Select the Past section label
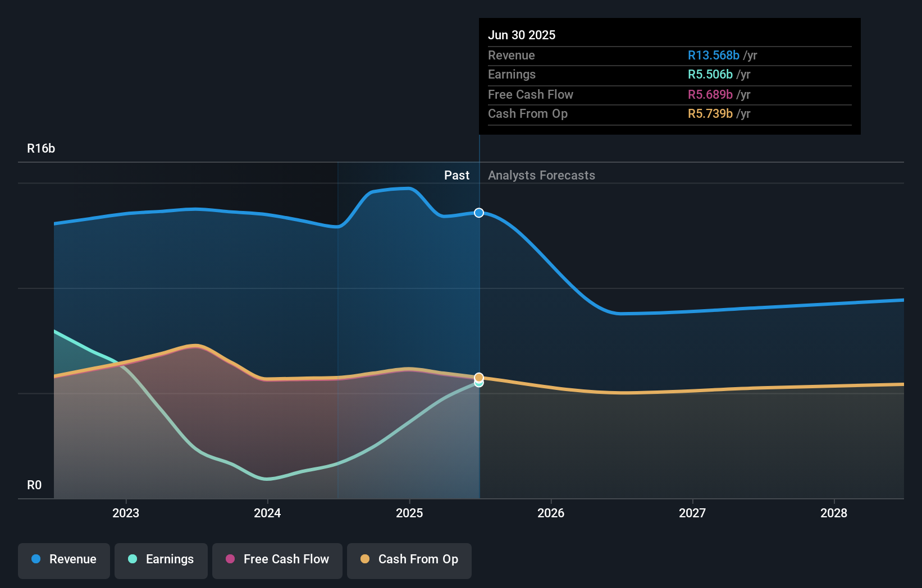 (x=457, y=175)
